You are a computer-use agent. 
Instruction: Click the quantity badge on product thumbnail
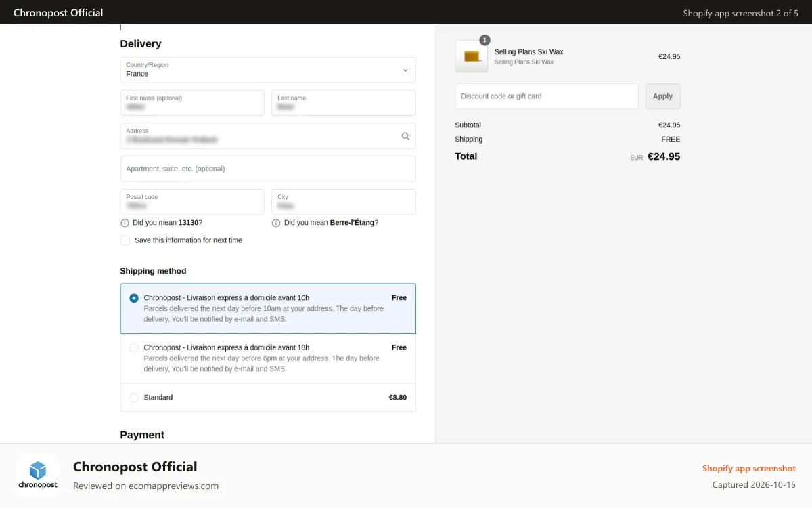[x=484, y=40]
